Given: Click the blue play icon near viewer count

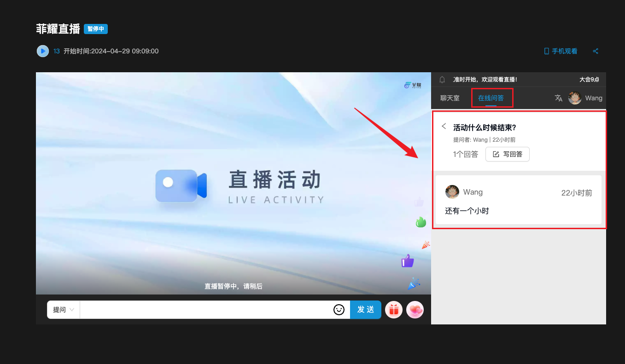Looking at the screenshot, I should point(43,51).
